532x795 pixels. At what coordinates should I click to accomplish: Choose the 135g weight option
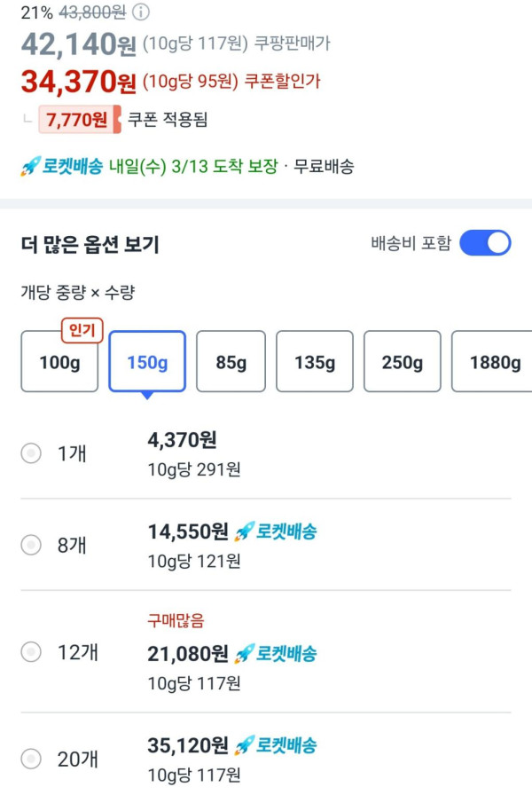315,362
